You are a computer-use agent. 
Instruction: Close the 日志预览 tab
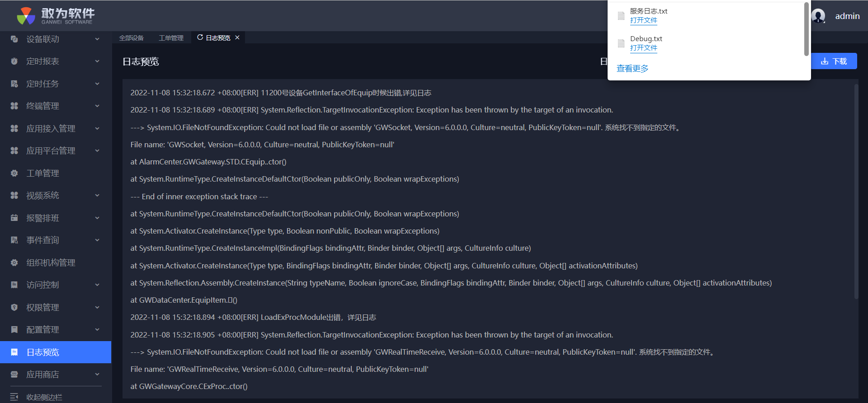click(x=237, y=37)
